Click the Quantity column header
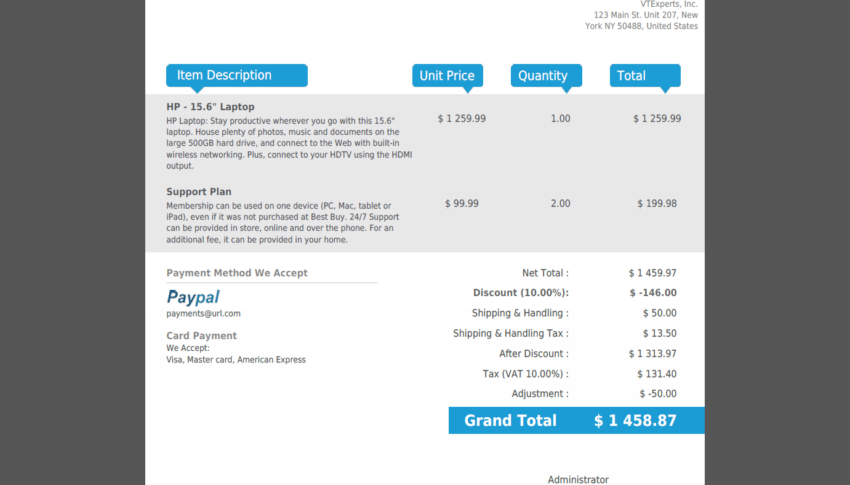The height and width of the screenshot is (485, 850). tap(546, 75)
